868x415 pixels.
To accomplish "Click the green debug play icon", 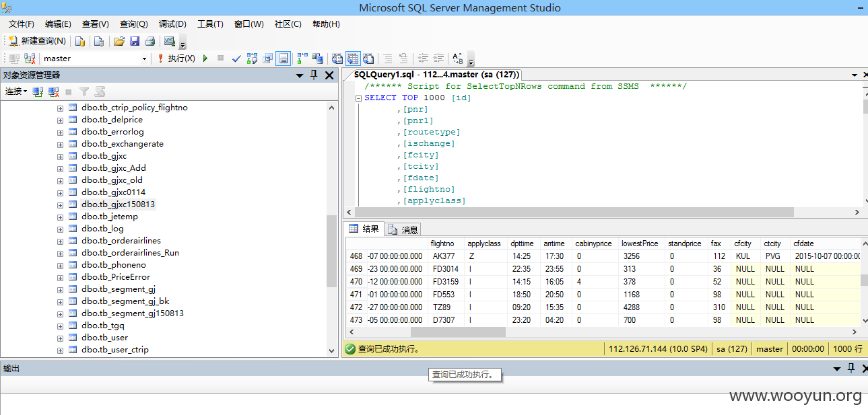I will (205, 59).
